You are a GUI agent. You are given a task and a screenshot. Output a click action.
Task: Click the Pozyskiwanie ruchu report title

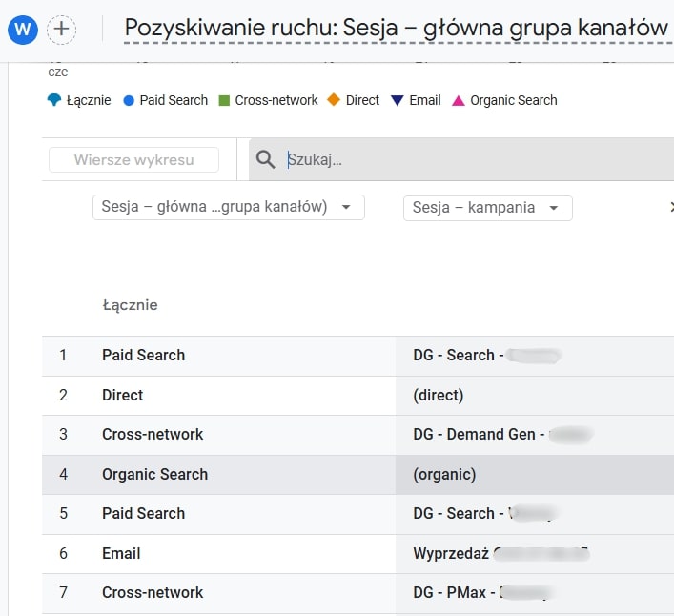click(x=396, y=29)
